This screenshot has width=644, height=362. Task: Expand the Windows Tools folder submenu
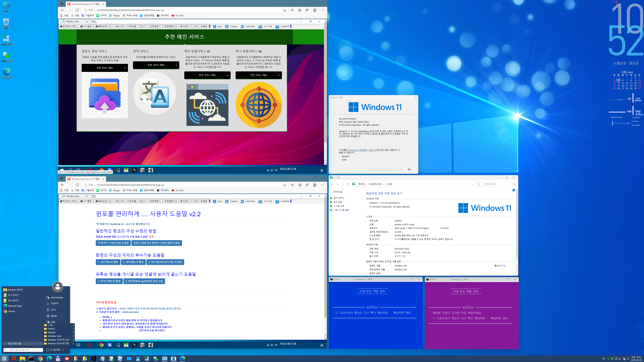(x=59, y=336)
